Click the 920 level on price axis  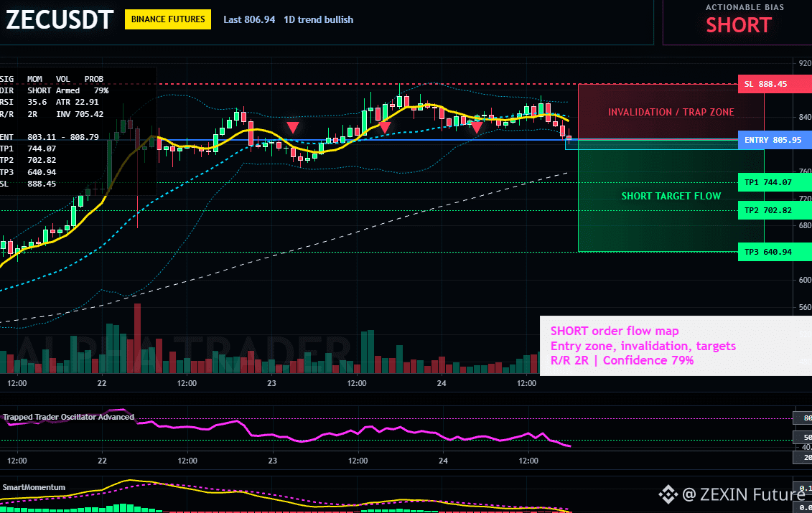tap(805, 63)
